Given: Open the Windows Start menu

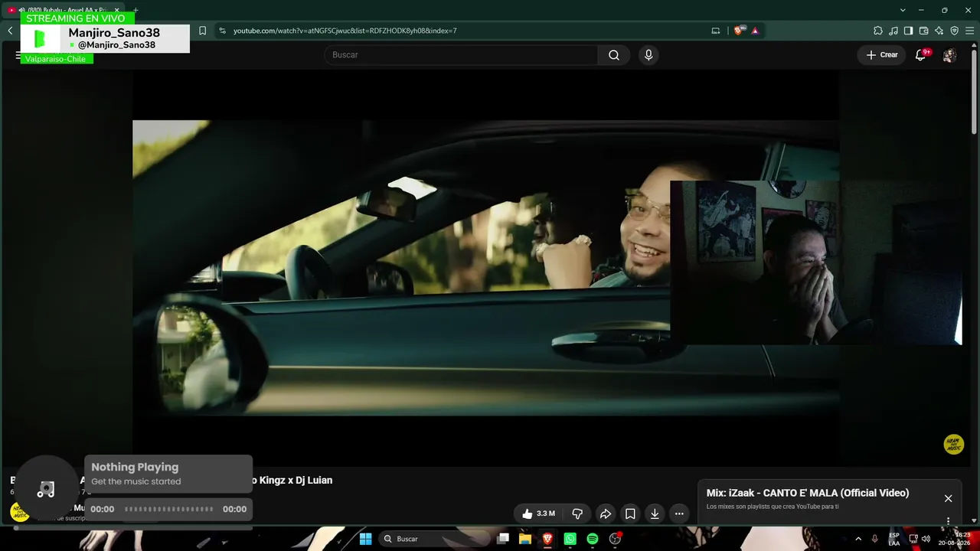Looking at the screenshot, I should point(365,539).
